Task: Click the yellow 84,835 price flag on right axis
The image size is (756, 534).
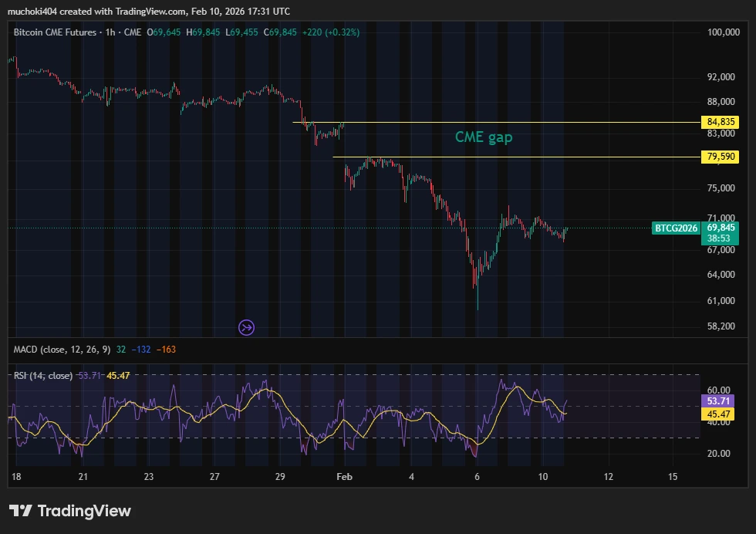Action: (x=719, y=121)
